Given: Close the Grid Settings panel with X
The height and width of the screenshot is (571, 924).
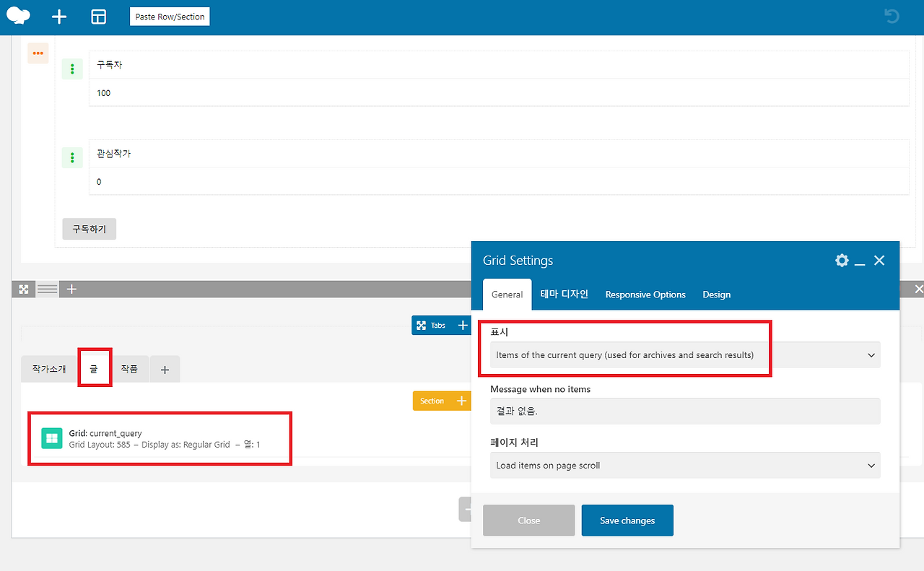Looking at the screenshot, I should [879, 261].
